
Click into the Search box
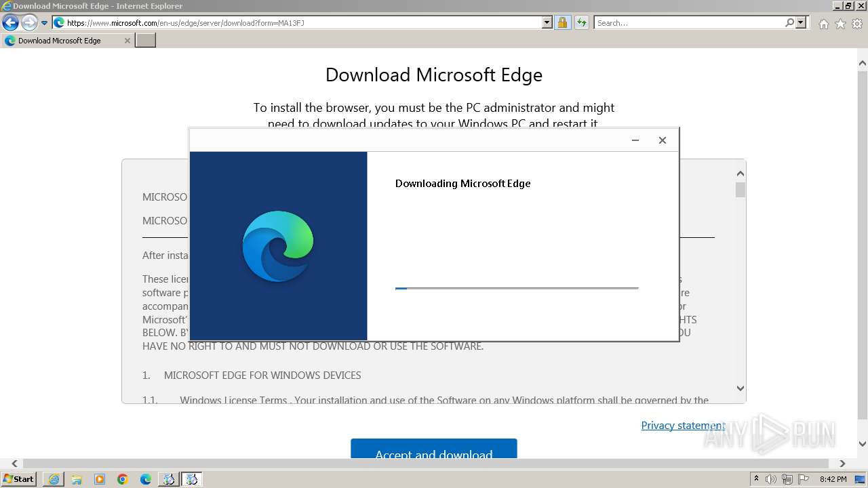coord(688,22)
